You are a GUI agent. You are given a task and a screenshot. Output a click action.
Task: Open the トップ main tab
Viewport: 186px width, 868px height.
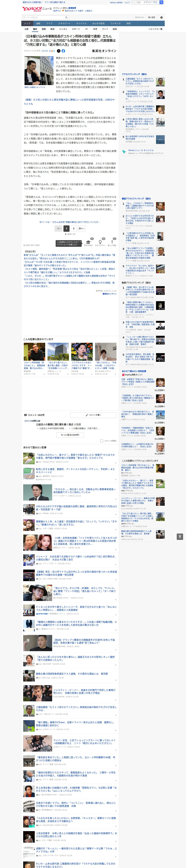click(x=27, y=24)
